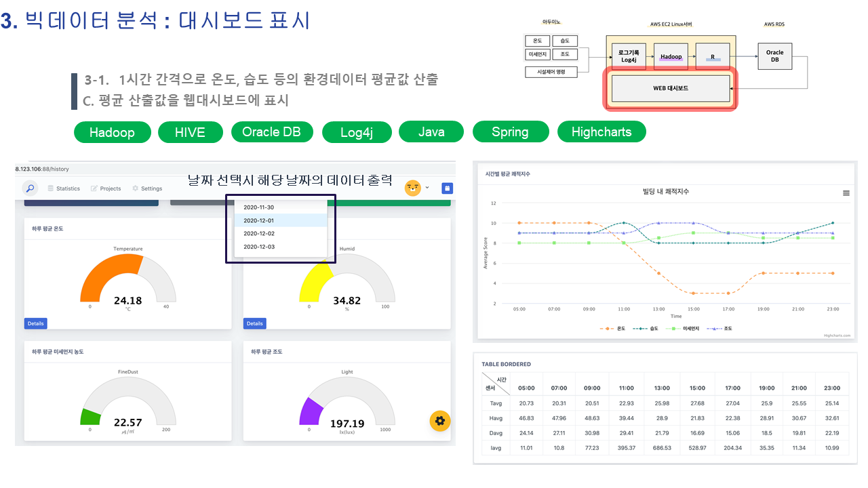The height and width of the screenshot is (488, 868).
Task: Click the yellow gear floating button
Action: (x=439, y=421)
